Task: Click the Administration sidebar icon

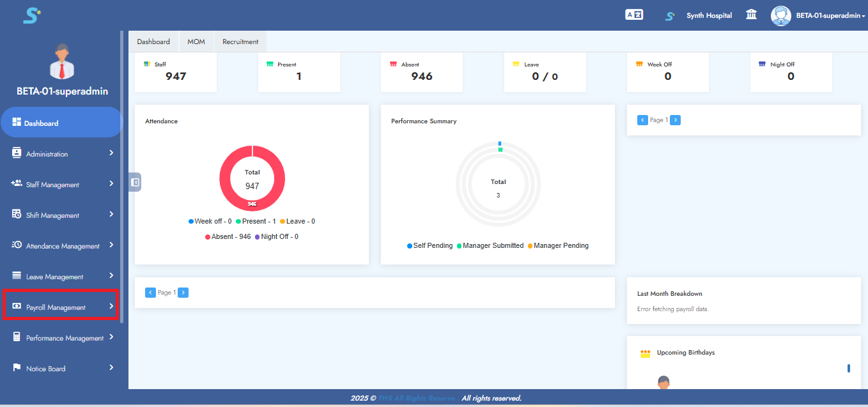Action: click(x=17, y=153)
